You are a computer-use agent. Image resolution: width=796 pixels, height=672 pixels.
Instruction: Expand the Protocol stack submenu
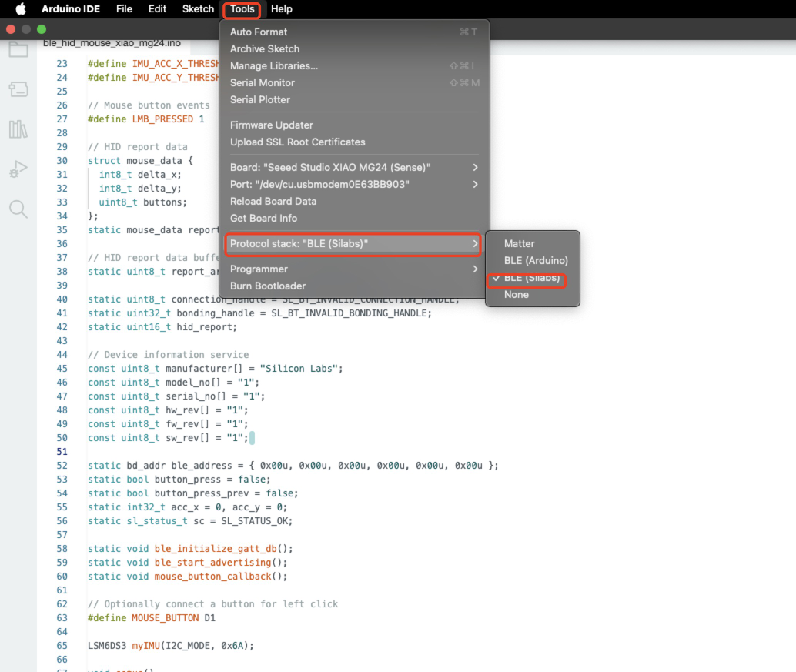(x=353, y=244)
